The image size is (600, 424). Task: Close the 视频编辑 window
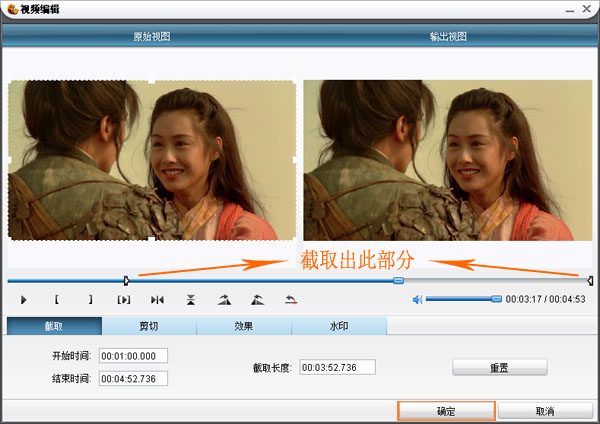587,8
